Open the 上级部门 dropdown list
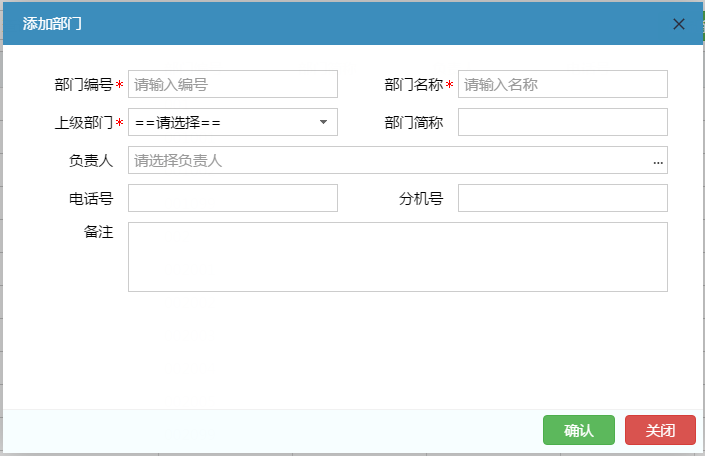 coord(232,122)
